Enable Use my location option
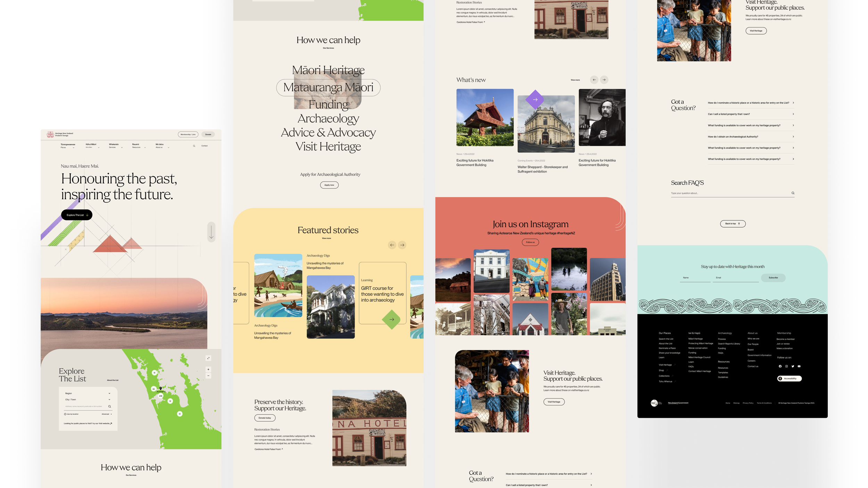868x488 pixels. (71, 414)
